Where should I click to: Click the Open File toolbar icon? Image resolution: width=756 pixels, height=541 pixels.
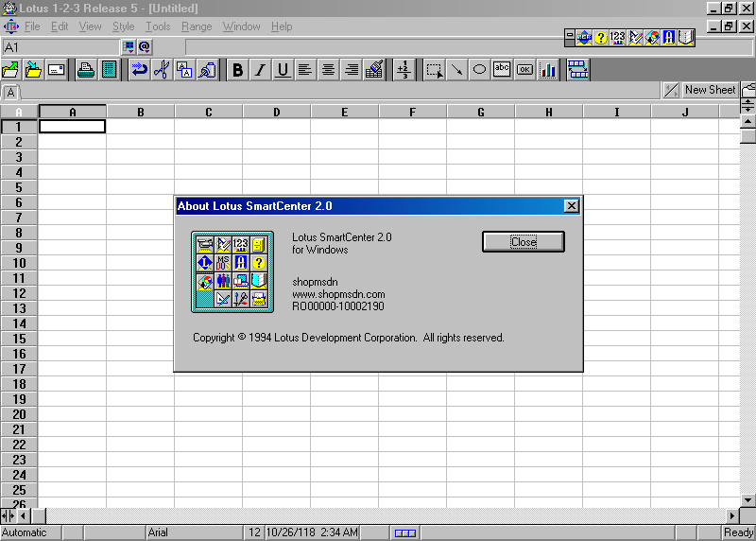[10, 69]
